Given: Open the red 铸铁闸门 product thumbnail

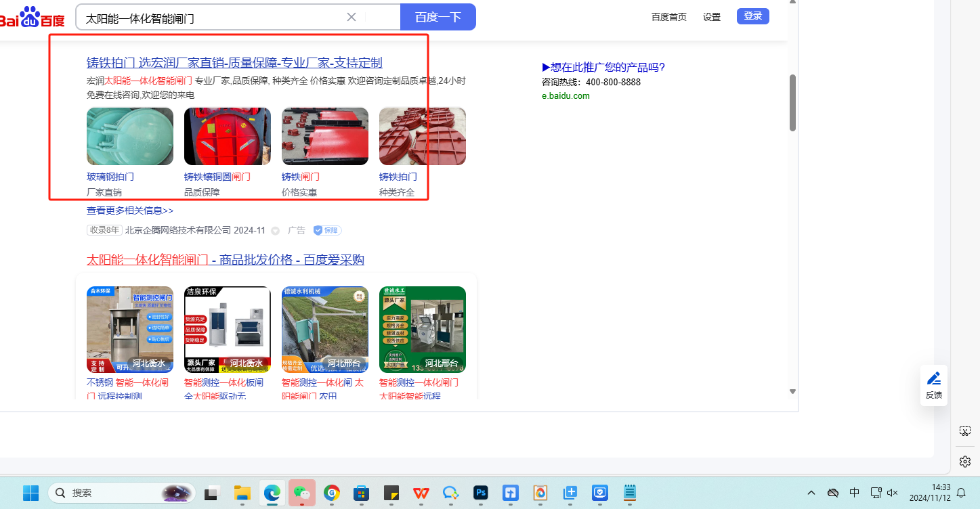Looking at the screenshot, I should click(x=325, y=136).
